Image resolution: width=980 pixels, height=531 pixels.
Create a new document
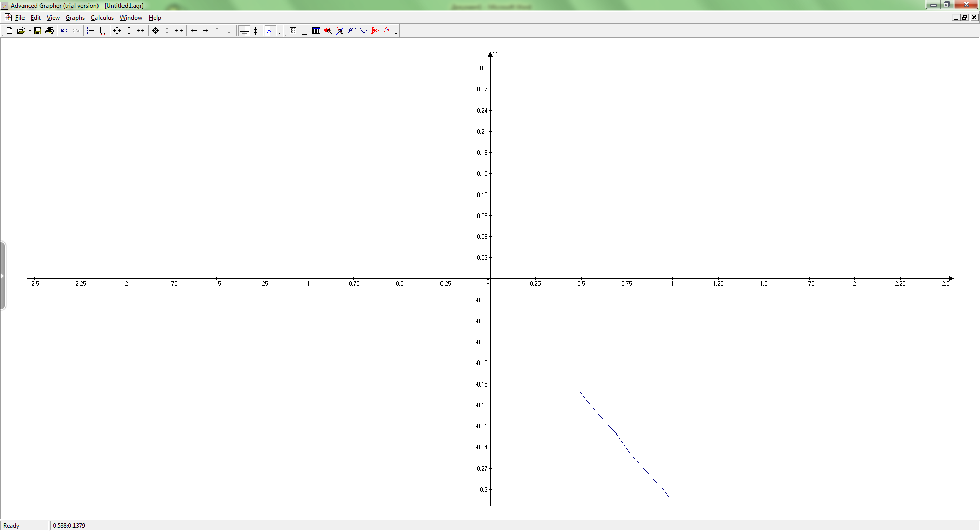pos(9,31)
